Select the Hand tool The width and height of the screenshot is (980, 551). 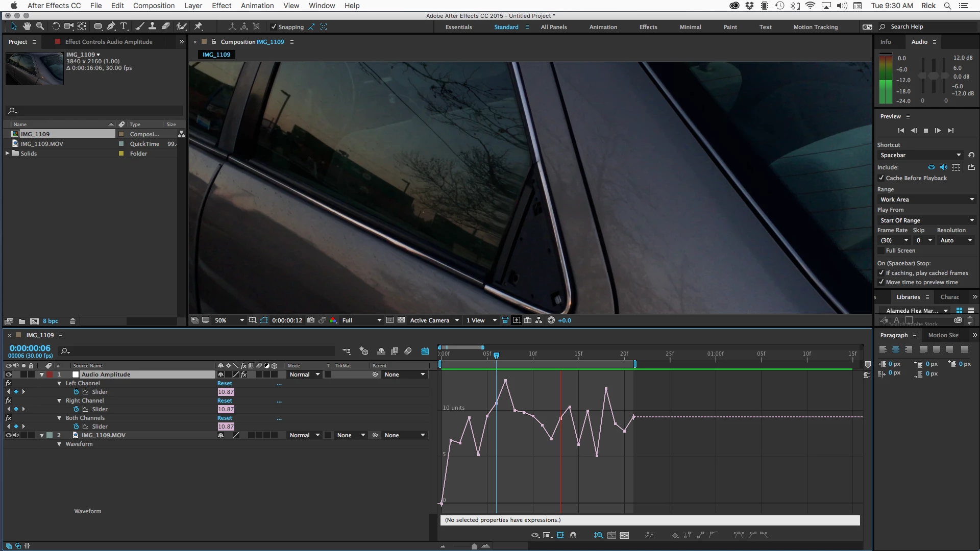(27, 27)
